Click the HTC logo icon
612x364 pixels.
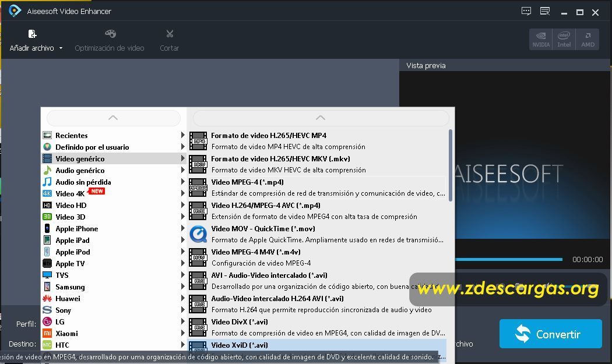pyautogui.click(x=47, y=345)
